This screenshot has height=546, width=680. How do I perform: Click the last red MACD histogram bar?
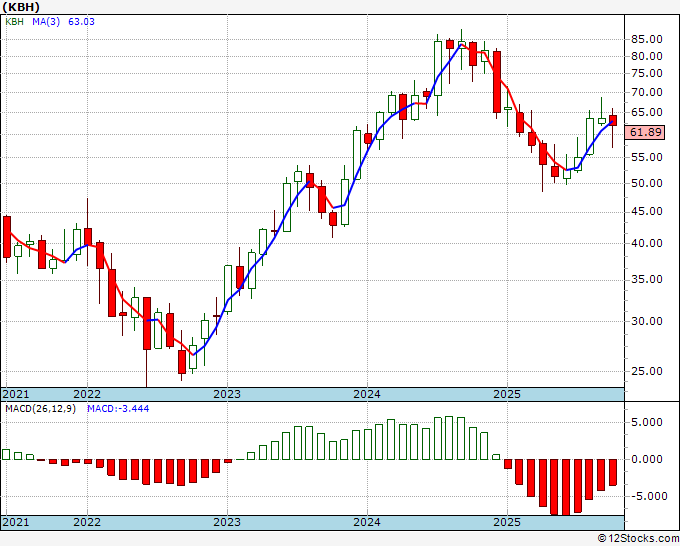click(x=612, y=472)
